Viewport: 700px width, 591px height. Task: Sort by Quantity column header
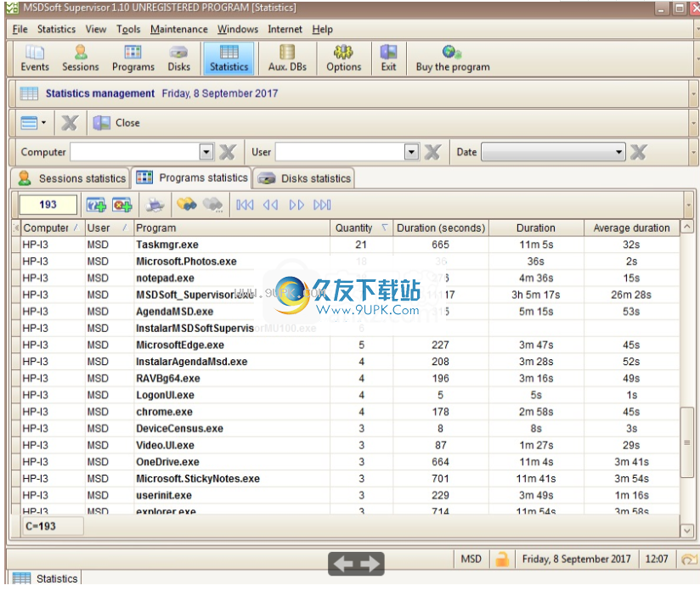(361, 228)
